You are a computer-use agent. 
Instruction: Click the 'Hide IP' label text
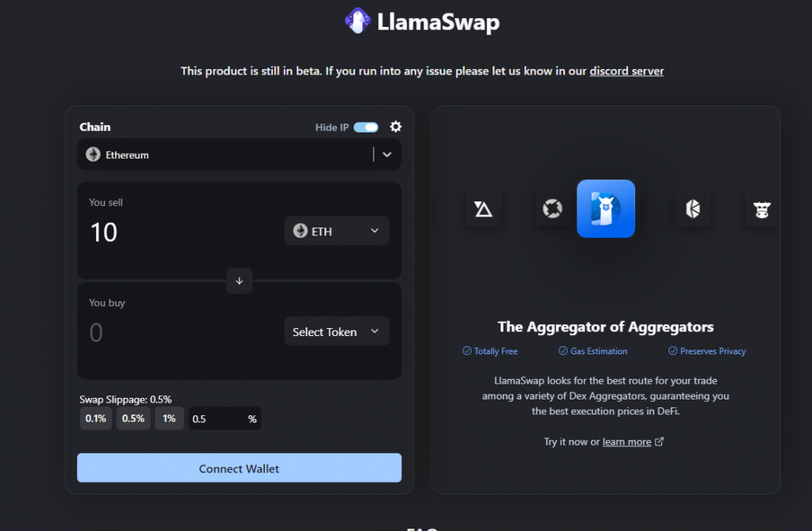click(332, 128)
